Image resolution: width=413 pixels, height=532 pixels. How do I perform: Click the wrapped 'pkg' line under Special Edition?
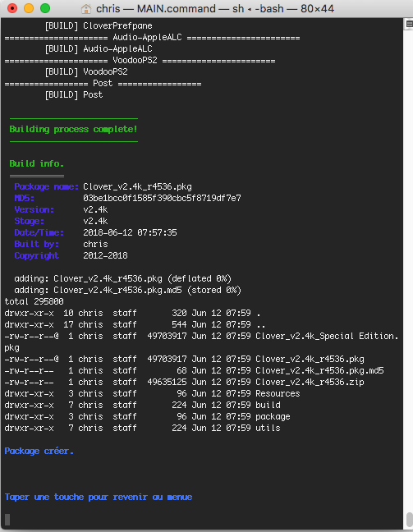(x=11, y=348)
